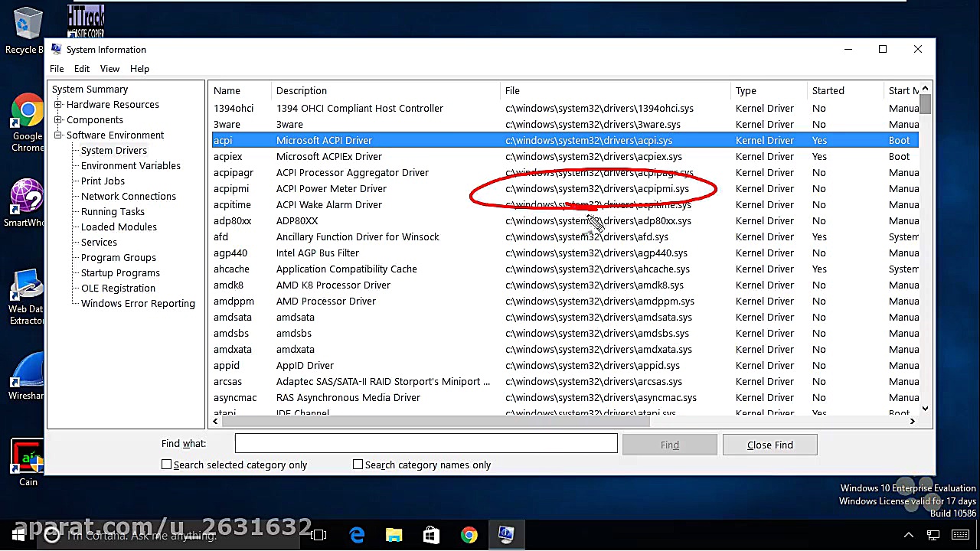This screenshot has width=980, height=551.
Task: Enable Search selected category only
Action: point(167,465)
